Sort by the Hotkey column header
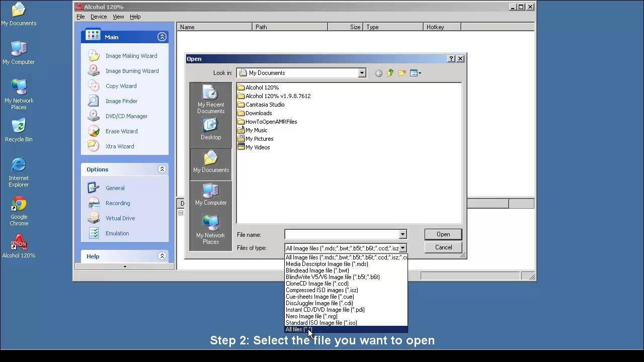Viewport: 644px width, 362px height. [x=442, y=27]
